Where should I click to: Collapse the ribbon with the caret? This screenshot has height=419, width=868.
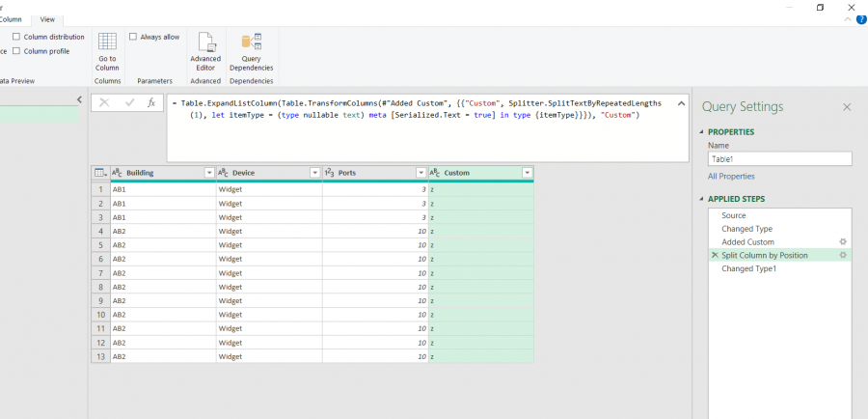point(848,19)
